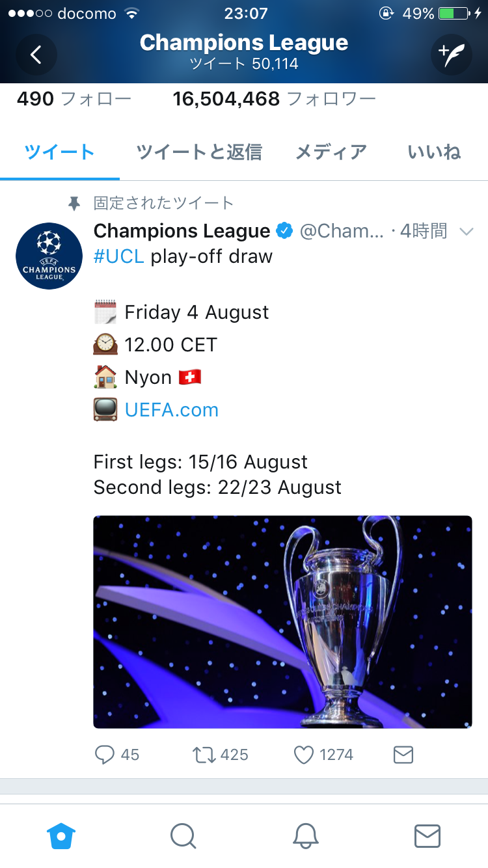Open the いいね tab
This screenshot has width=488, height=868.
click(434, 152)
